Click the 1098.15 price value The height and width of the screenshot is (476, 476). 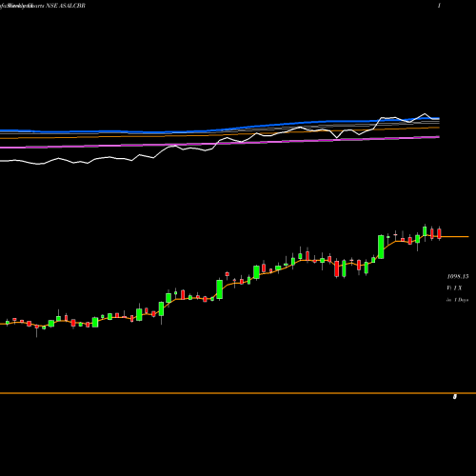click(458, 276)
